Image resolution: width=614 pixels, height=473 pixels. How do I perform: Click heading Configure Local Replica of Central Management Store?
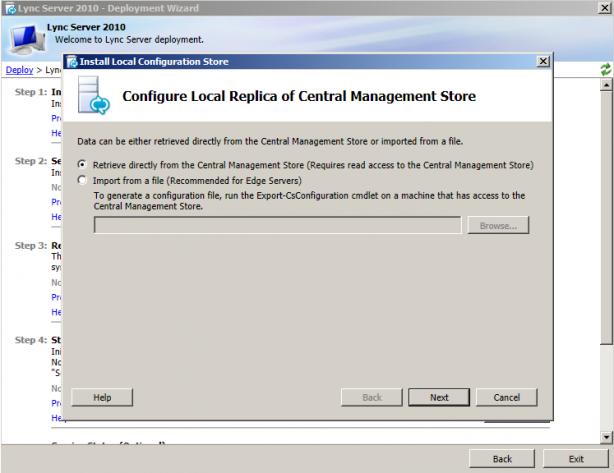point(299,96)
